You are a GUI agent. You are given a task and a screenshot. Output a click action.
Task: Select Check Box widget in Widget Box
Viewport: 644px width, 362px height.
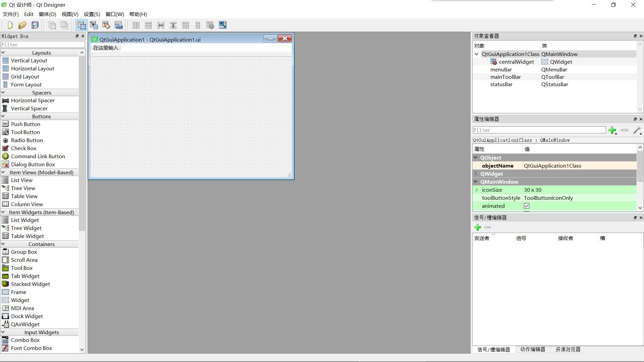tap(23, 148)
